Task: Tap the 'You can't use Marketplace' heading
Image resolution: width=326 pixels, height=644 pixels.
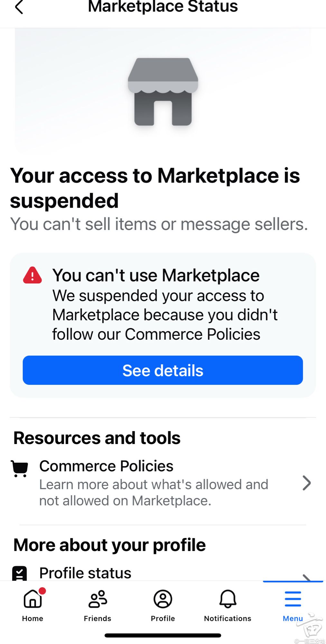Action: pos(156,276)
